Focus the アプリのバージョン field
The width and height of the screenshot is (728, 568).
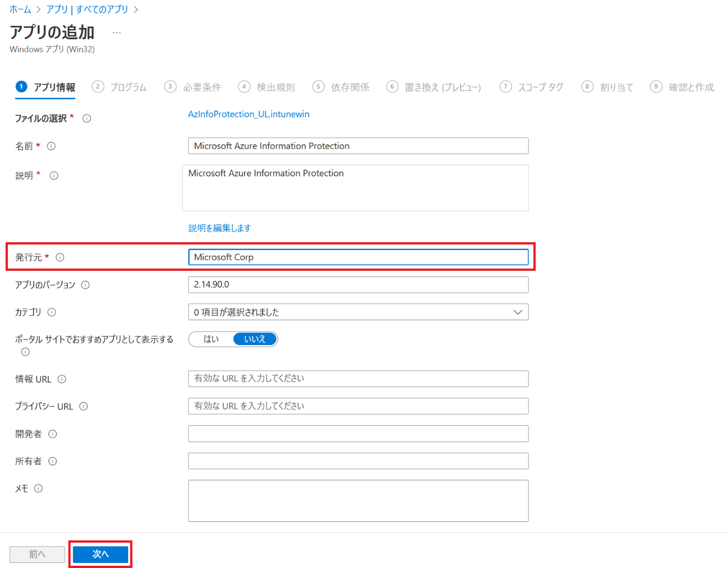[x=358, y=285]
